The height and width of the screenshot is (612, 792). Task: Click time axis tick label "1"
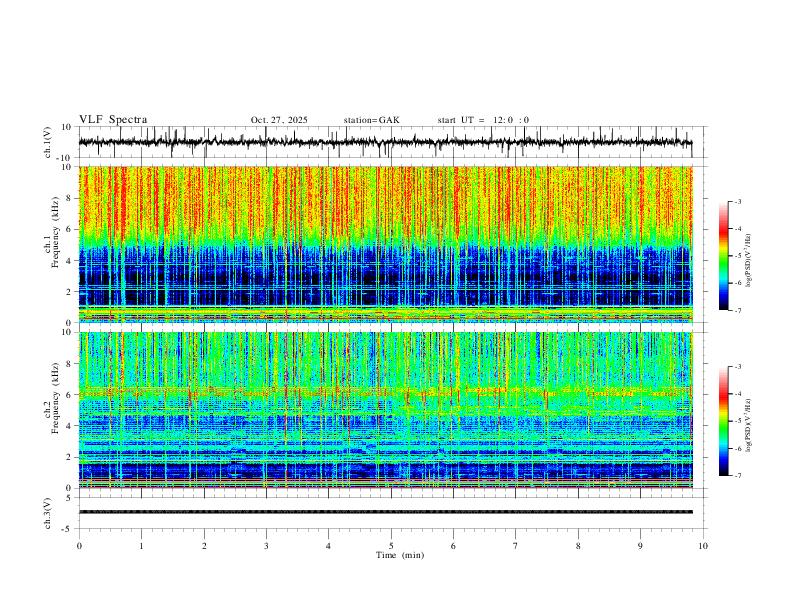tap(141, 546)
